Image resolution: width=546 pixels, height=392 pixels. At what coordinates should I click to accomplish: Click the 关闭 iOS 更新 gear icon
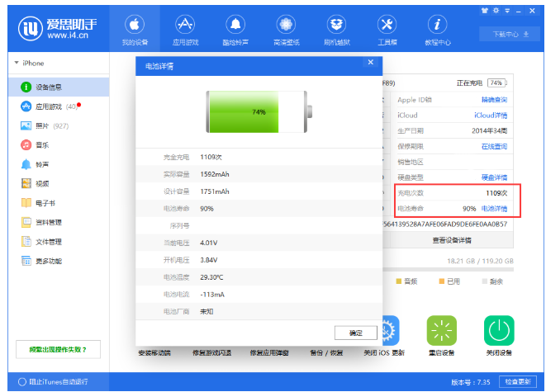click(391, 330)
